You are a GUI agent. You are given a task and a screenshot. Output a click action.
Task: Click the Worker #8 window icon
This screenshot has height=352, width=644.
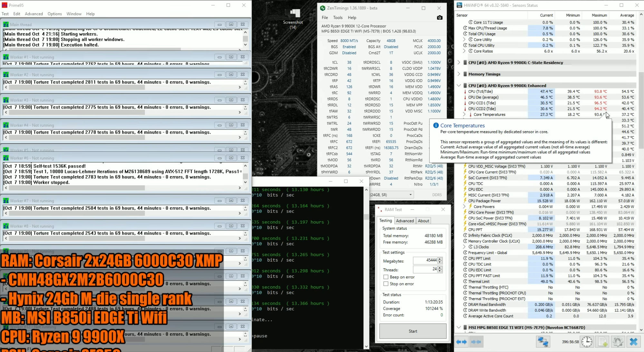pos(6,226)
